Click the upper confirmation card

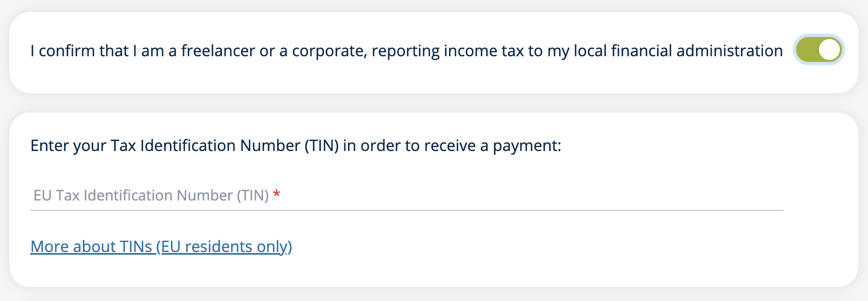coord(434,52)
